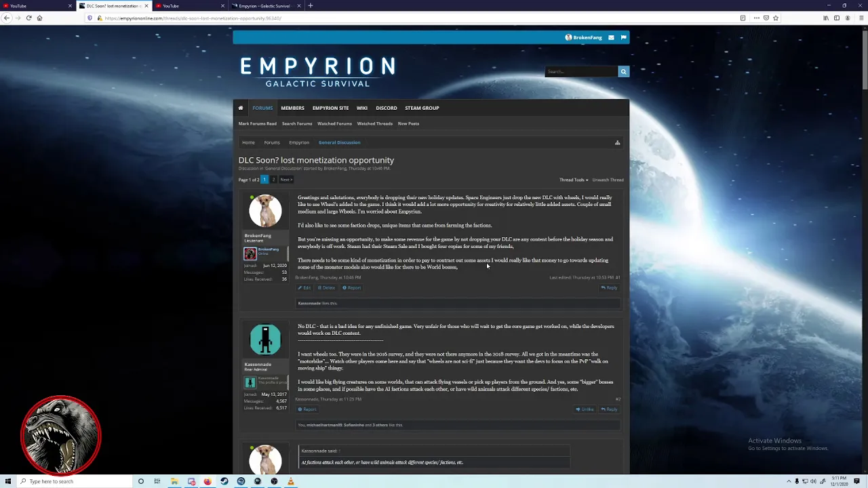The height and width of the screenshot is (488, 868).
Task: Click Unwatch Thread link
Action: (x=608, y=180)
